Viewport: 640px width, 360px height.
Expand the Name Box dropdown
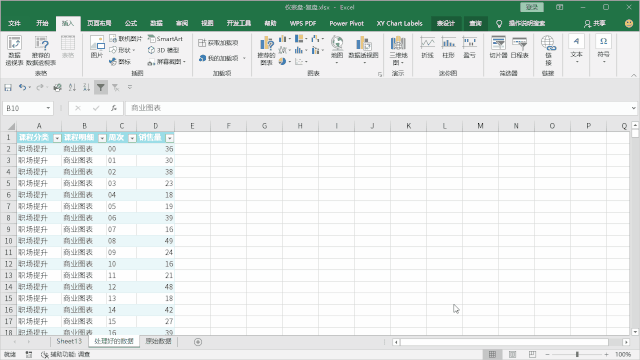pos(48,108)
